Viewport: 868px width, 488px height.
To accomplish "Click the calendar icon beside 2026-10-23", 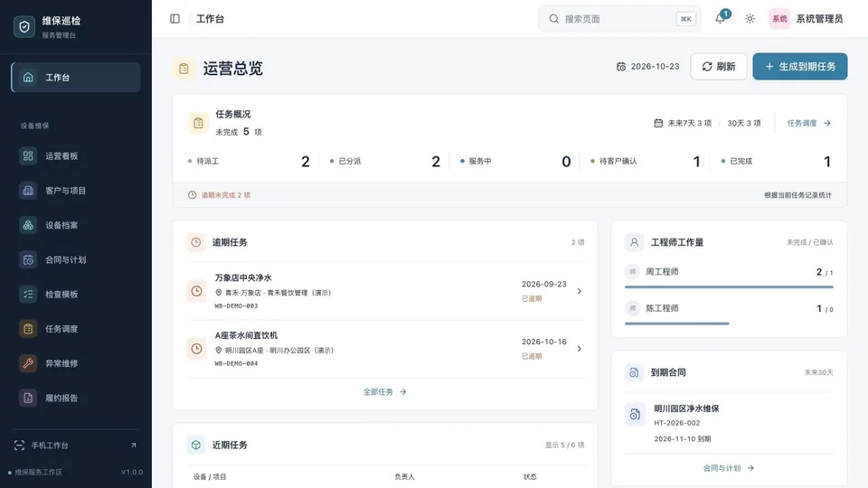I will [621, 66].
